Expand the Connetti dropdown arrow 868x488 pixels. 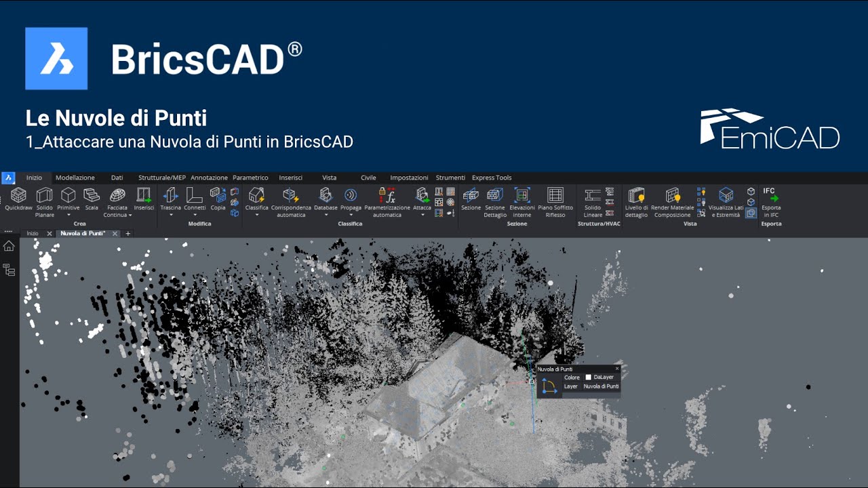[x=195, y=216]
